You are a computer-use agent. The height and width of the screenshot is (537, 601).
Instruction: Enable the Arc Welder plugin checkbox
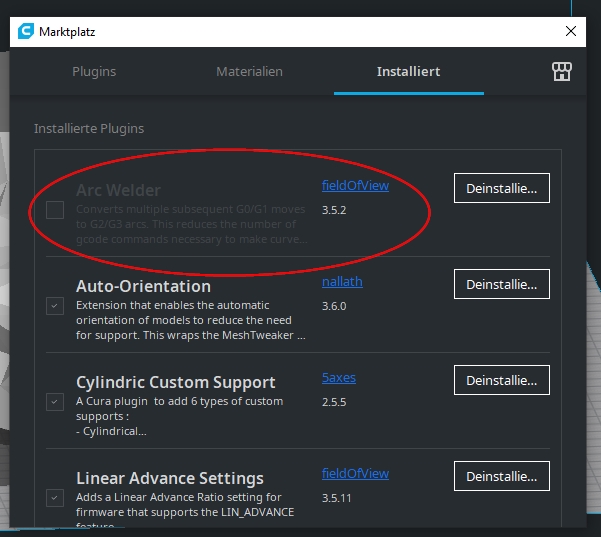(55, 210)
